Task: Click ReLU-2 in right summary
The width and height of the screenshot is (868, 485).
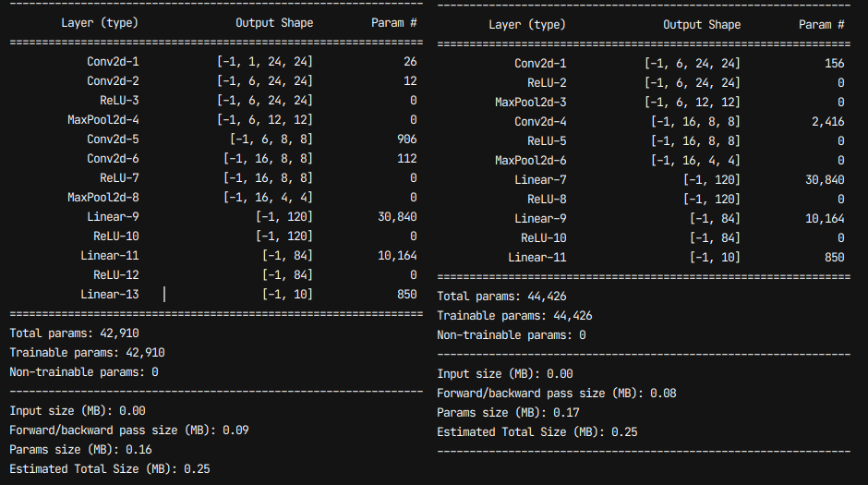Action: [x=547, y=82]
